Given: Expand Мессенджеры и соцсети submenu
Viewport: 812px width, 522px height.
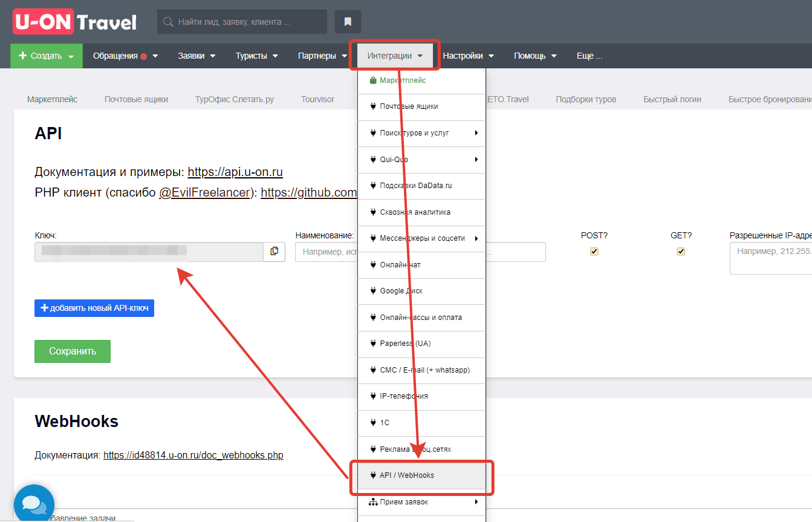Looking at the screenshot, I should [x=421, y=238].
